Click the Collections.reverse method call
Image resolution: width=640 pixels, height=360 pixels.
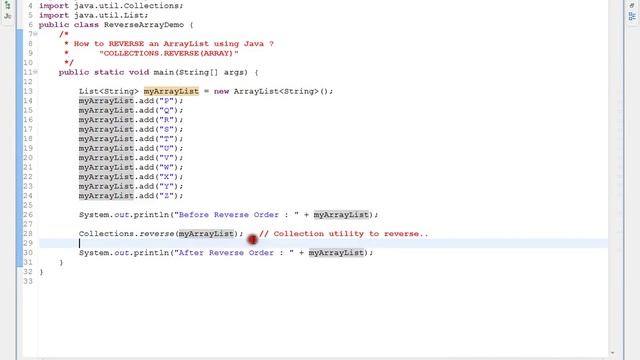[161, 234]
